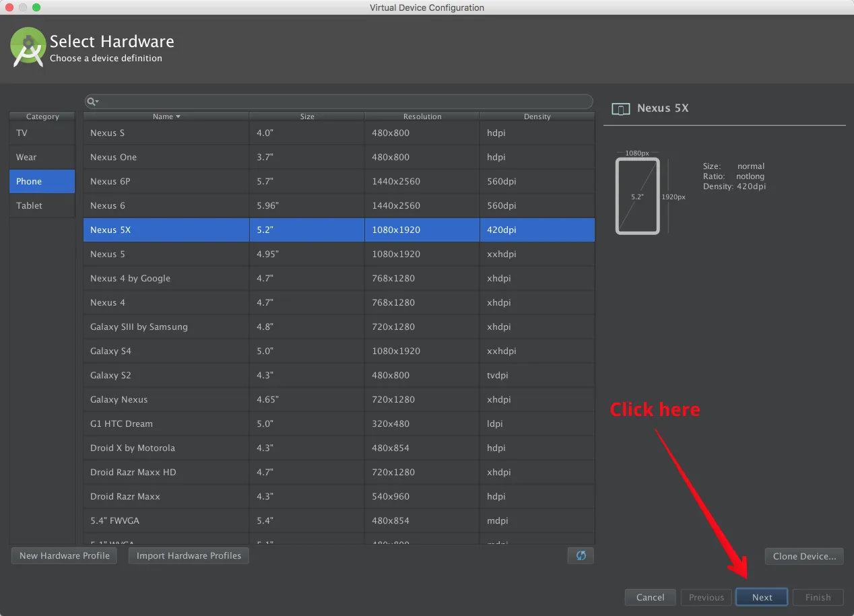Click the Android Studio logo icon
The image size is (854, 616).
[28, 46]
